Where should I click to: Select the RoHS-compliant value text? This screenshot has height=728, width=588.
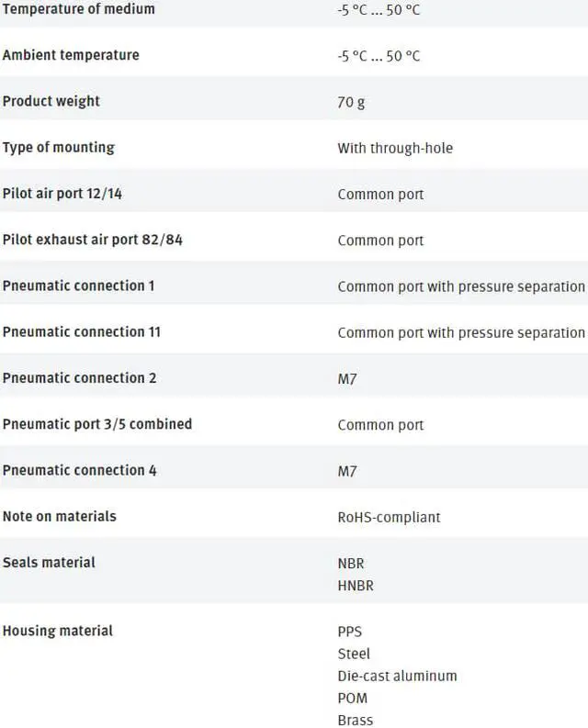[389, 517]
